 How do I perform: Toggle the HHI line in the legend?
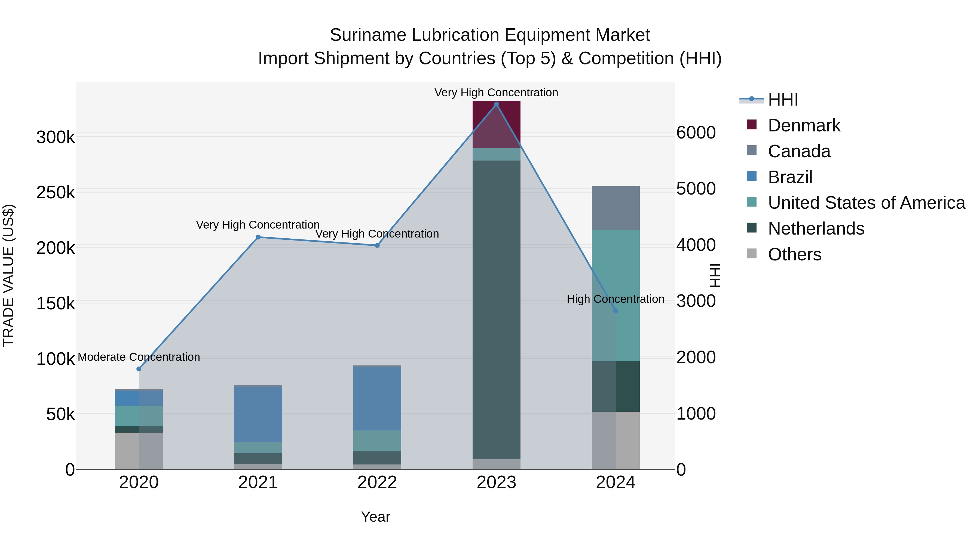click(x=768, y=100)
